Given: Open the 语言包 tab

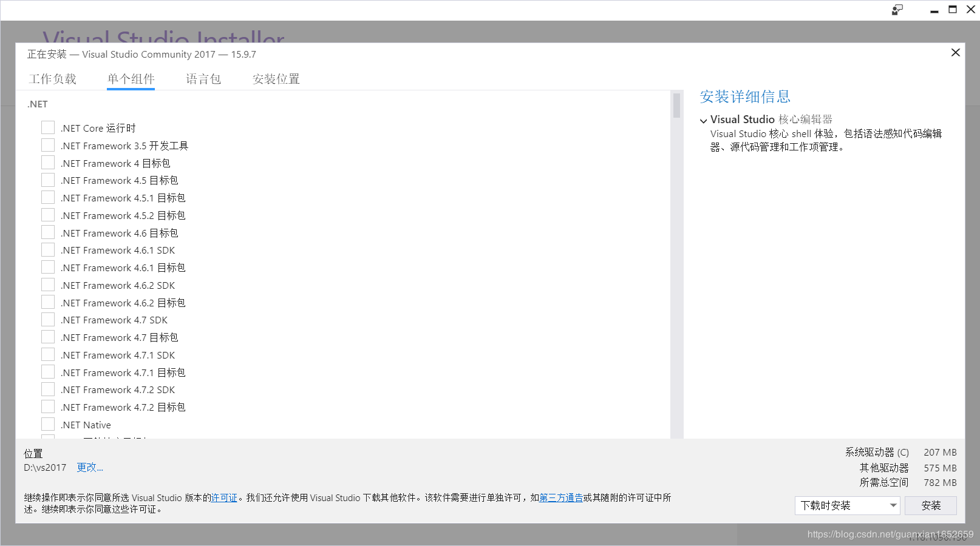Looking at the screenshot, I should point(203,79).
